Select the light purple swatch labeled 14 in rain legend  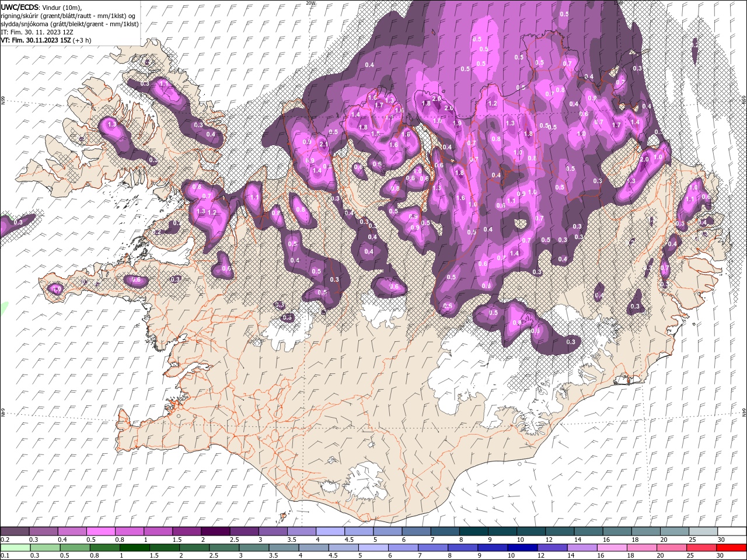582,548
